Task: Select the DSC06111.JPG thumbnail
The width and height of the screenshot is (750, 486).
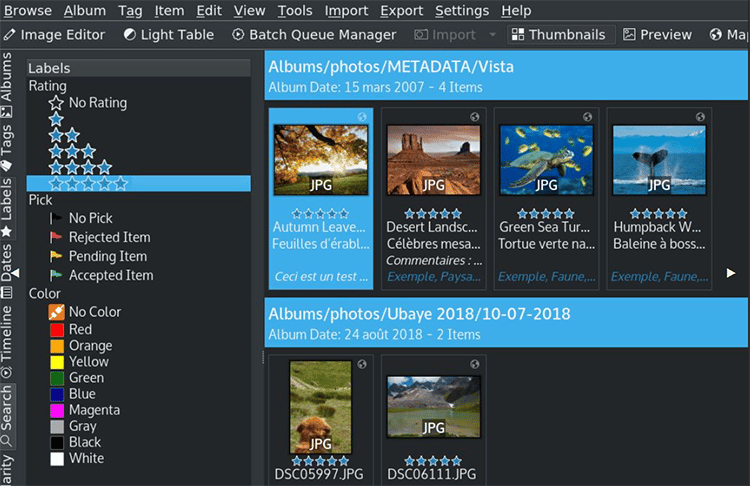Action: point(433,407)
